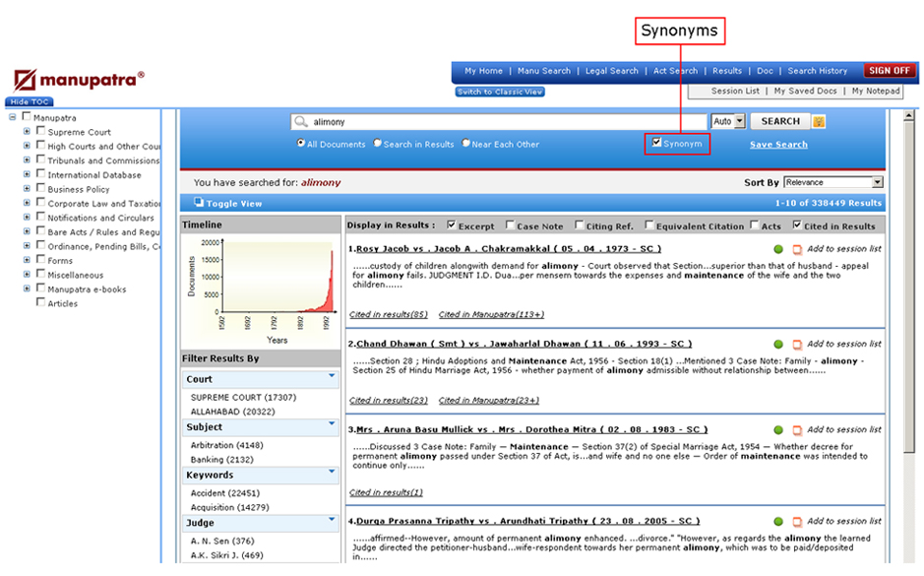The image size is (924, 576).
Task: Open Act Search menu item
Action: pyautogui.click(x=675, y=71)
